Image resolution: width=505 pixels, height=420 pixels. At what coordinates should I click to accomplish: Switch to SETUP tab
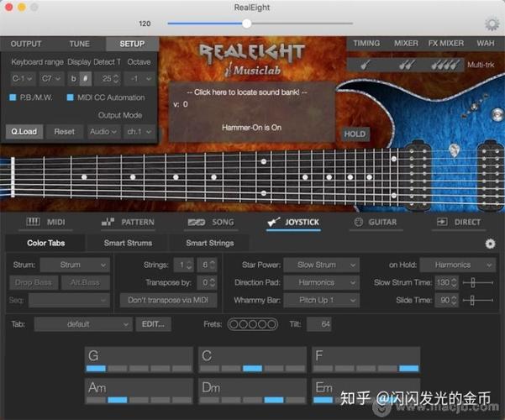tap(132, 44)
